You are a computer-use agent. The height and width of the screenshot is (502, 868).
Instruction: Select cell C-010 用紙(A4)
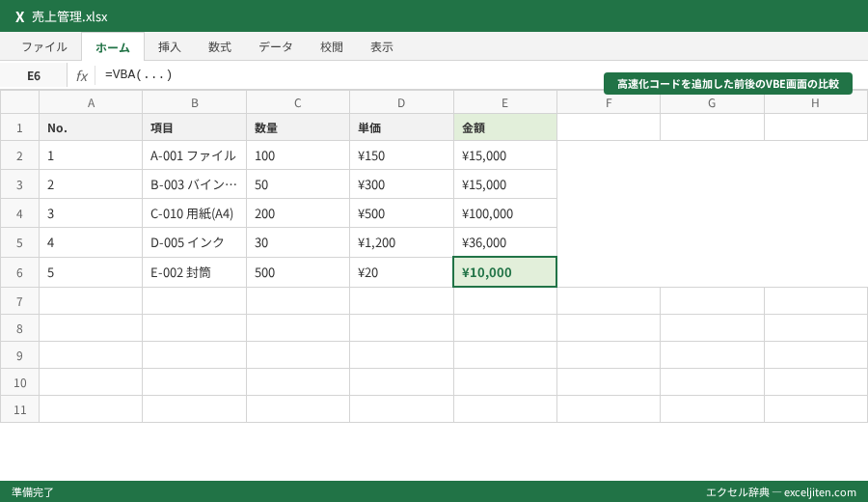tap(194, 213)
